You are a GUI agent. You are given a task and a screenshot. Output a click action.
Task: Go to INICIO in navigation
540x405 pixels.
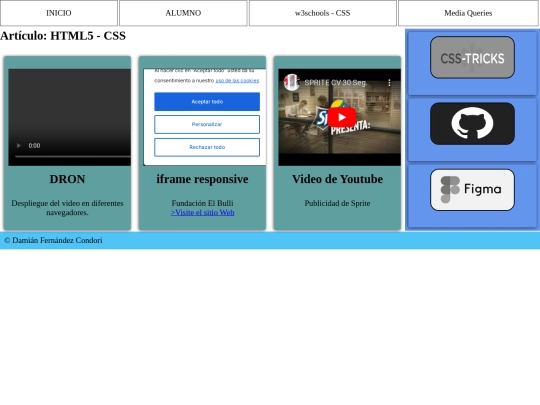[59, 13]
